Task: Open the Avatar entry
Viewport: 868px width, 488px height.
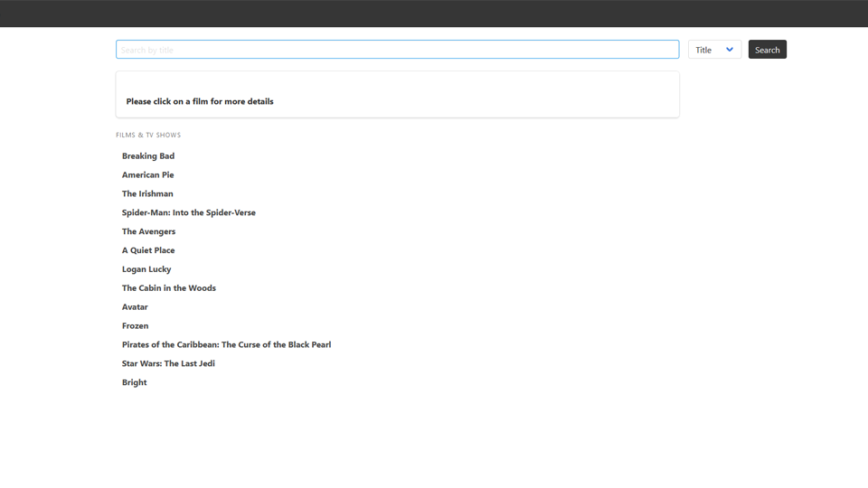Action: (135, 306)
